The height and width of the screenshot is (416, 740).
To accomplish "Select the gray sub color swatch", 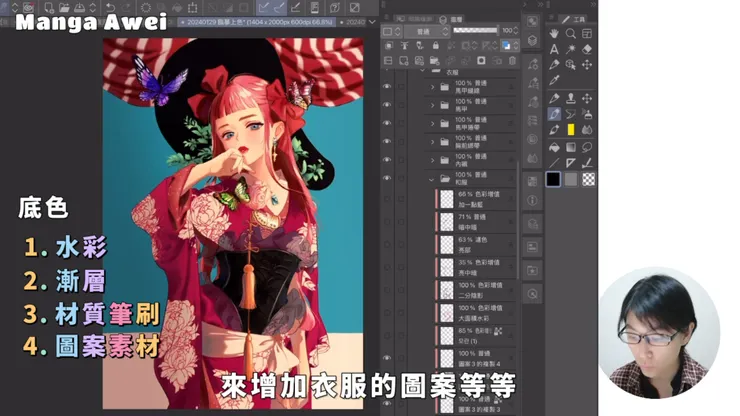I will pyautogui.click(x=571, y=179).
